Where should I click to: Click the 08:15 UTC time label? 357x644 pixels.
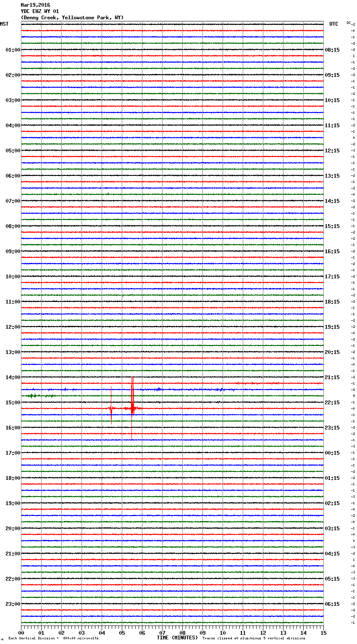pyautogui.click(x=332, y=50)
